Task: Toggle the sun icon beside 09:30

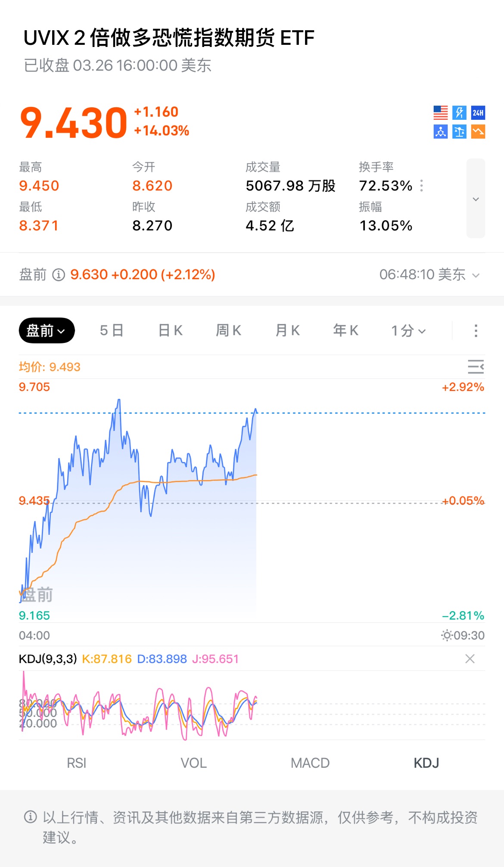Action: (x=447, y=635)
